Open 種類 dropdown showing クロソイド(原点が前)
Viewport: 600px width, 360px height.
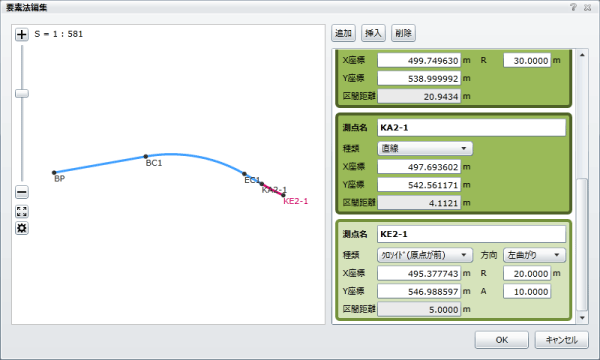click(425, 255)
